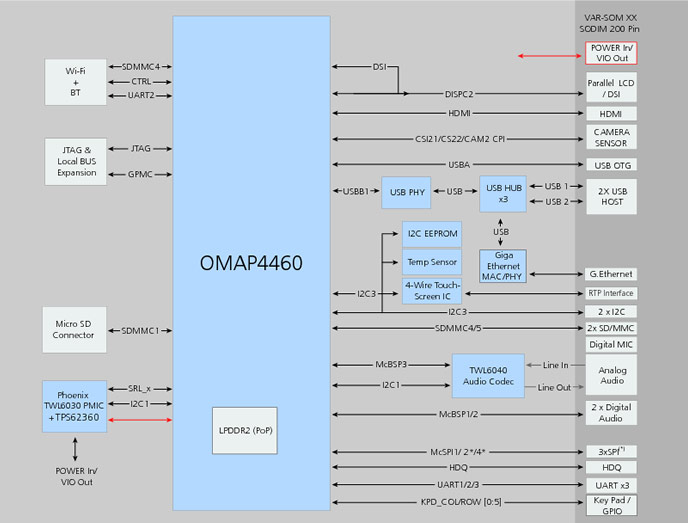
Task: Select the Parallel LCD / DSI pin box
Action: (x=611, y=87)
